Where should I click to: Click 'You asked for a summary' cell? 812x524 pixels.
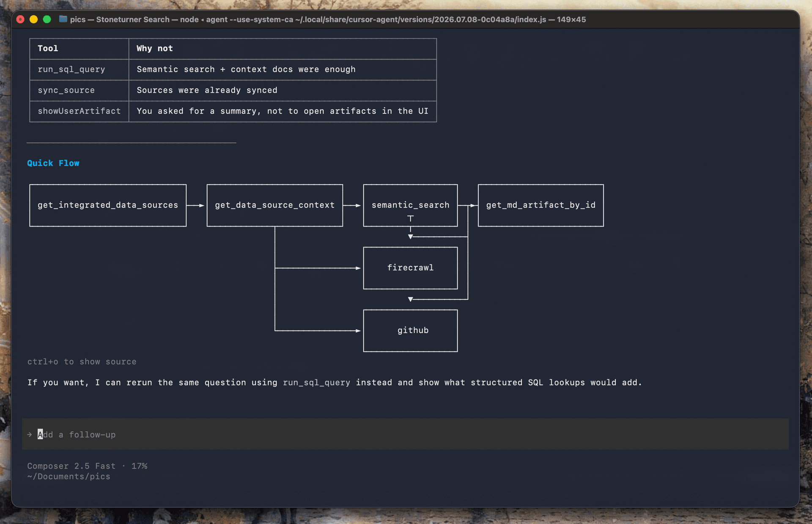click(283, 111)
